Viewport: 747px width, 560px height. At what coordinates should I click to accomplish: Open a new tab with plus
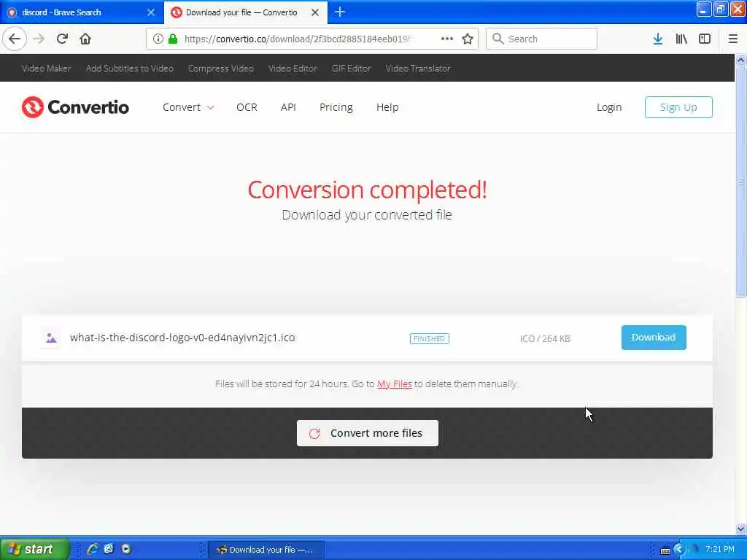[x=340, y=12]
